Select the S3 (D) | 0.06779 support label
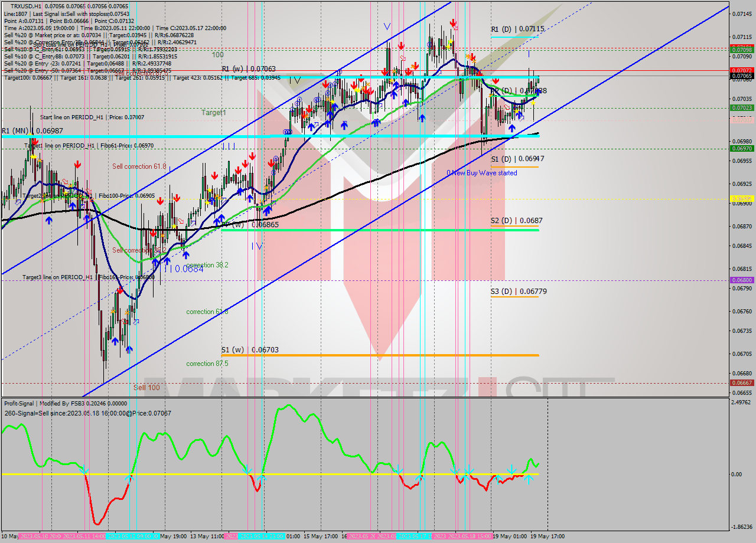The image size is (756, 543). (518, 291)
